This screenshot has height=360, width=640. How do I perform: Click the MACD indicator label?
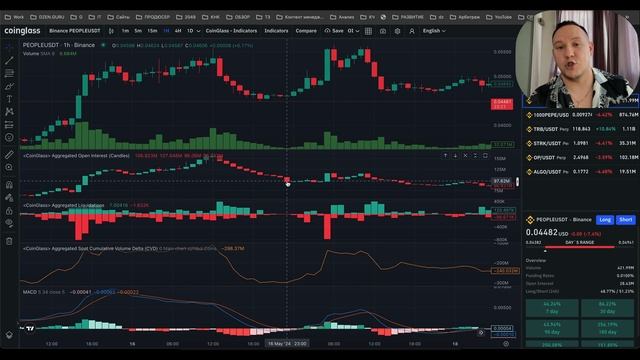point(30,292)
